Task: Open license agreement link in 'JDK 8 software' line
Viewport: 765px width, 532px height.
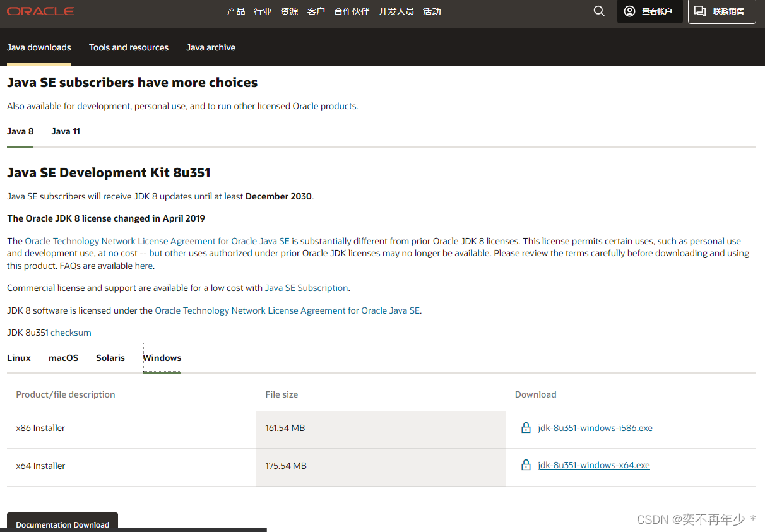Action: click(x=287, y=310)
